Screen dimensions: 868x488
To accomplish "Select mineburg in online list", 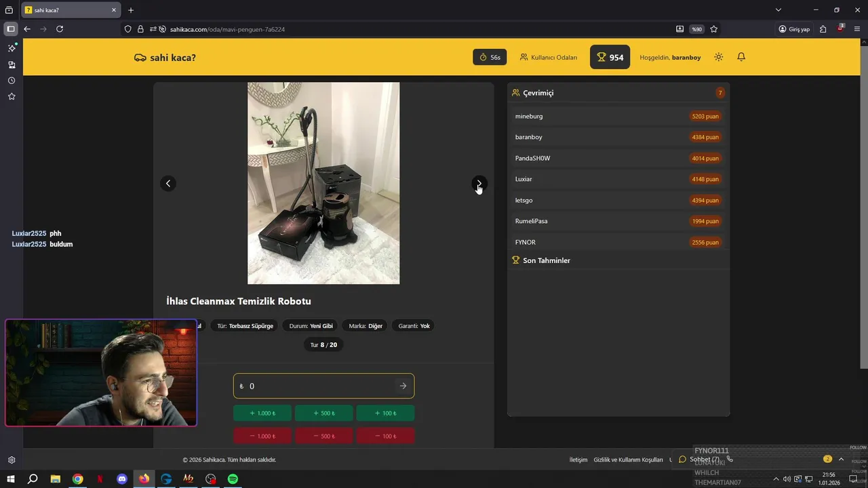I will tap(618, 116).
